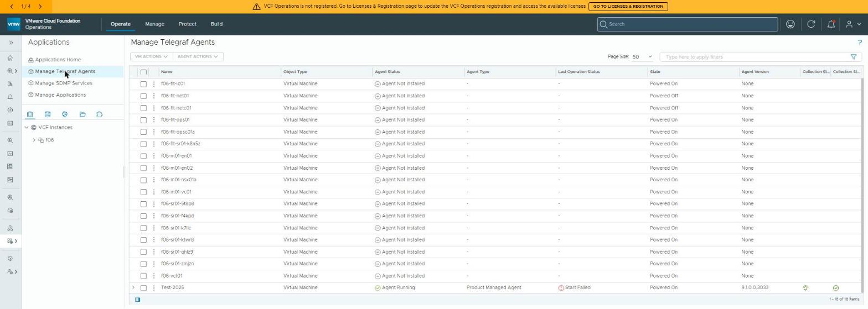Check the box for f06-flt-net01
Screen dimensions: 868x309
click(143, 96)
